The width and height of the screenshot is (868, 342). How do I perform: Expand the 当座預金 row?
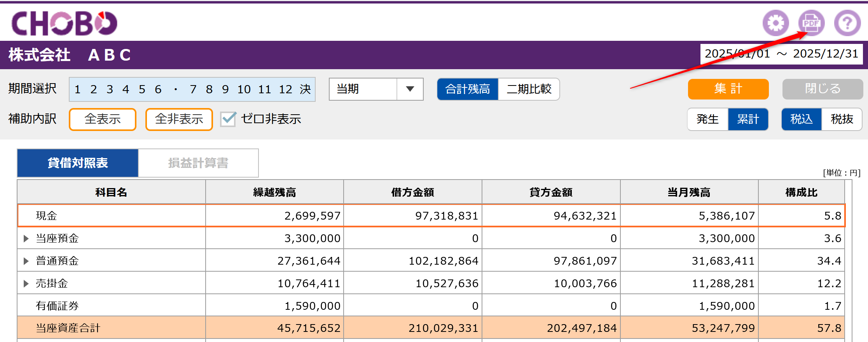tap(26, 238)
